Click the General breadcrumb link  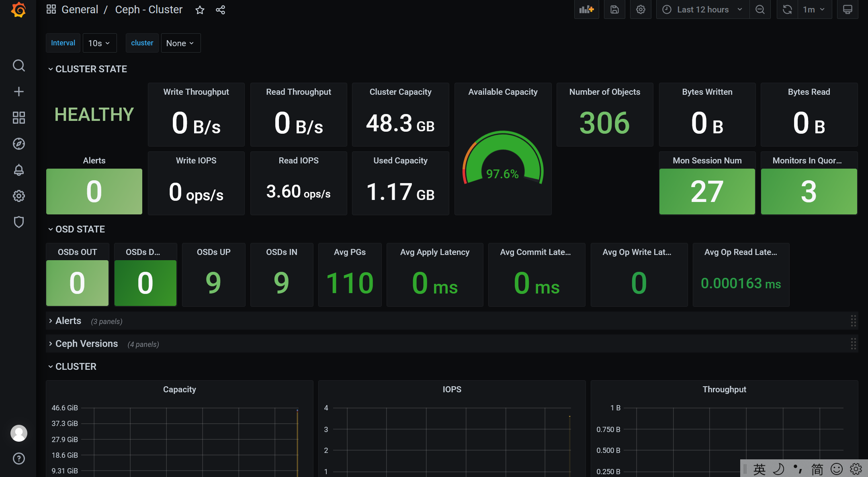[x=80, y=10]
